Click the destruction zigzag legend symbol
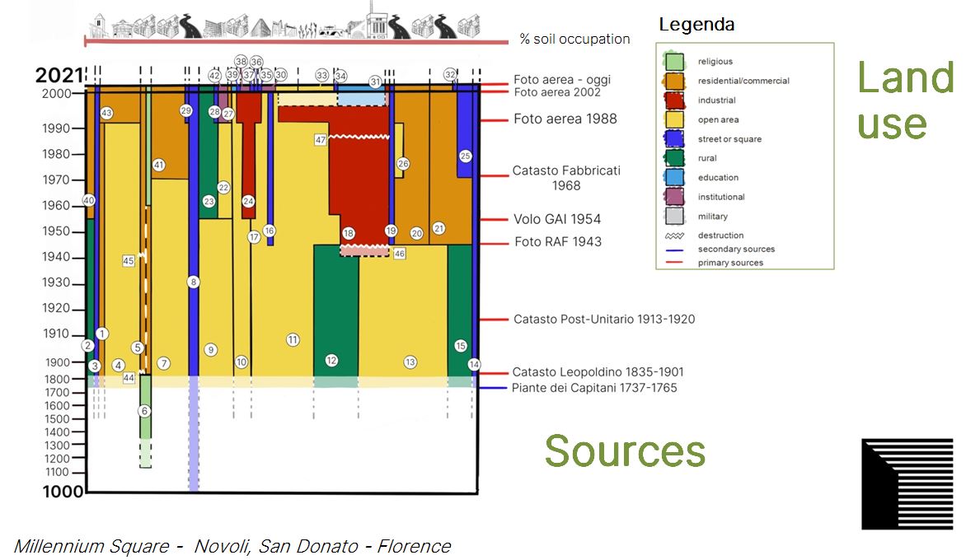Image resolution: width=966 pixels, height=560 pixels. (x=674, y=236)
